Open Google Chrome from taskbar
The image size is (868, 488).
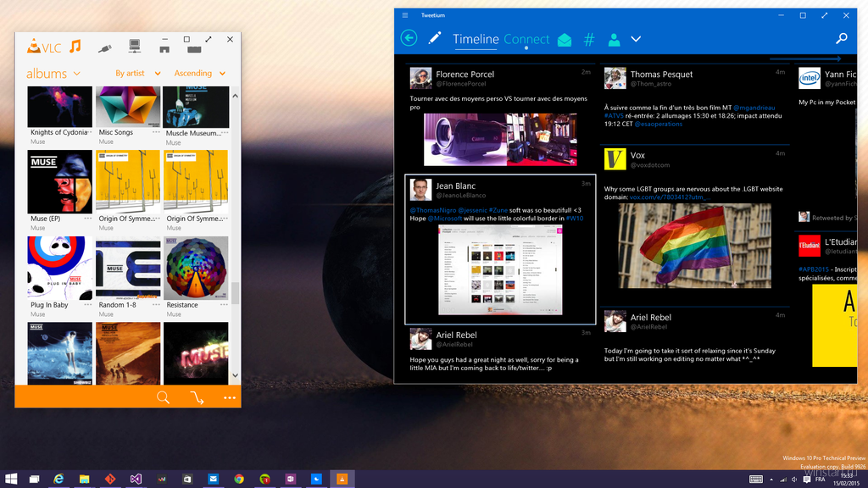(x=238, y=480)
